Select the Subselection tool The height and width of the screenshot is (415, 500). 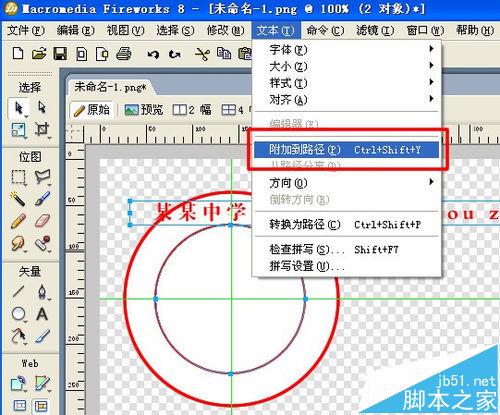[42, 107]
